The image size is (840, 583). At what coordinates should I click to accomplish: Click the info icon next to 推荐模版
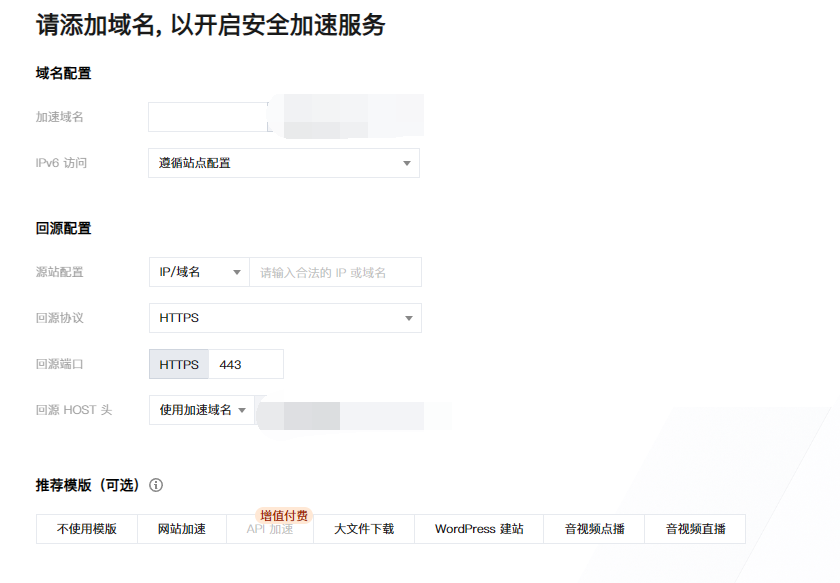coord(156,485)
